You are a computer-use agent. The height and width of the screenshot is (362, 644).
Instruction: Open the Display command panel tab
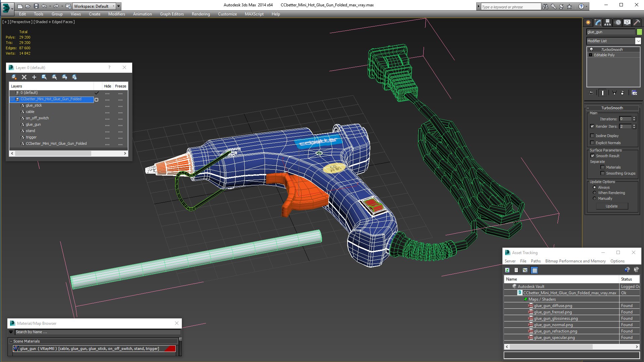coord(627,22)
